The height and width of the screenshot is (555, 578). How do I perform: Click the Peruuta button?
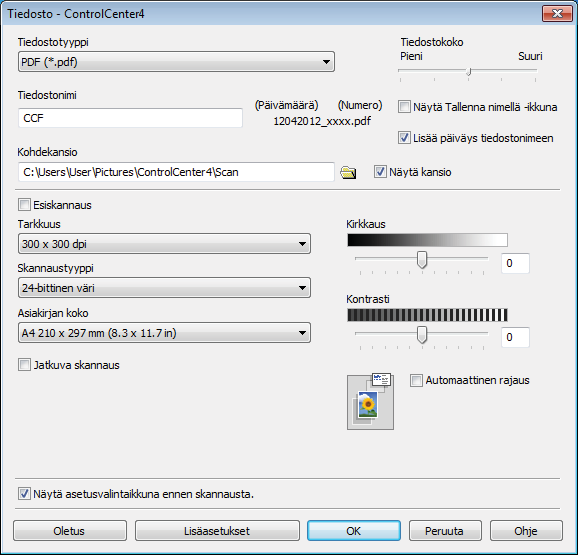[x=445, y=531]
